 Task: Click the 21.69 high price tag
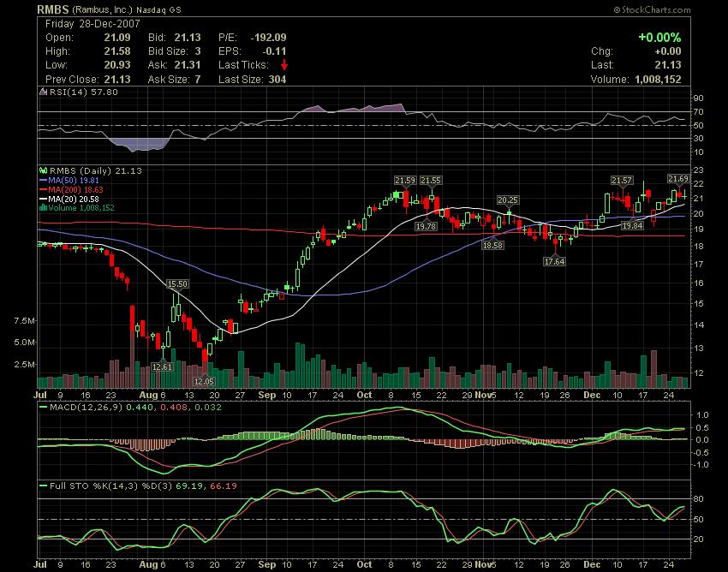point(678,179)
